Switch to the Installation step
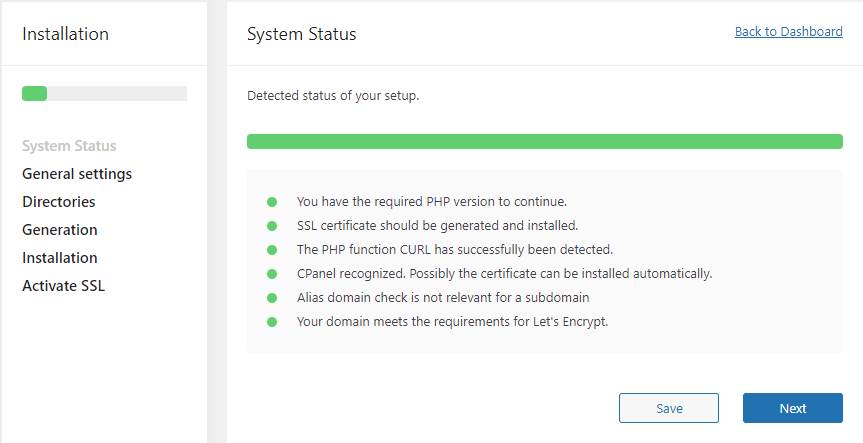Viewport: 863px width, 443px height. point(60,258)
